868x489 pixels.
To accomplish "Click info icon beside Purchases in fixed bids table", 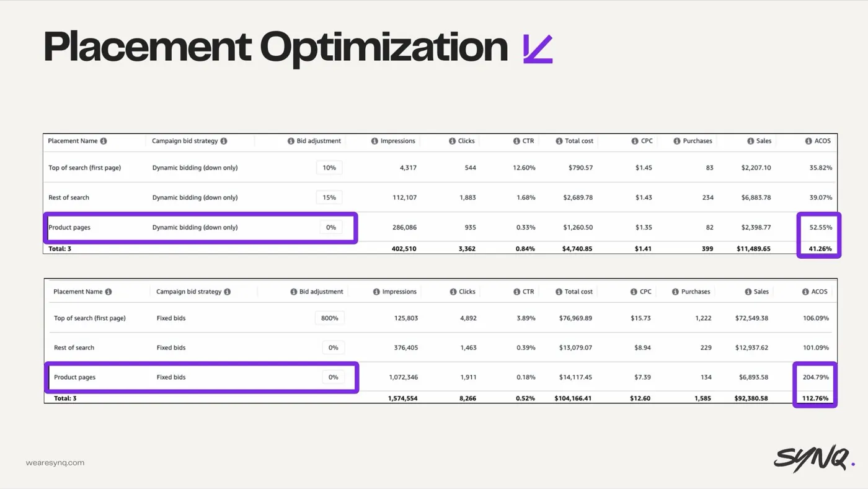I will click(676, 292).
